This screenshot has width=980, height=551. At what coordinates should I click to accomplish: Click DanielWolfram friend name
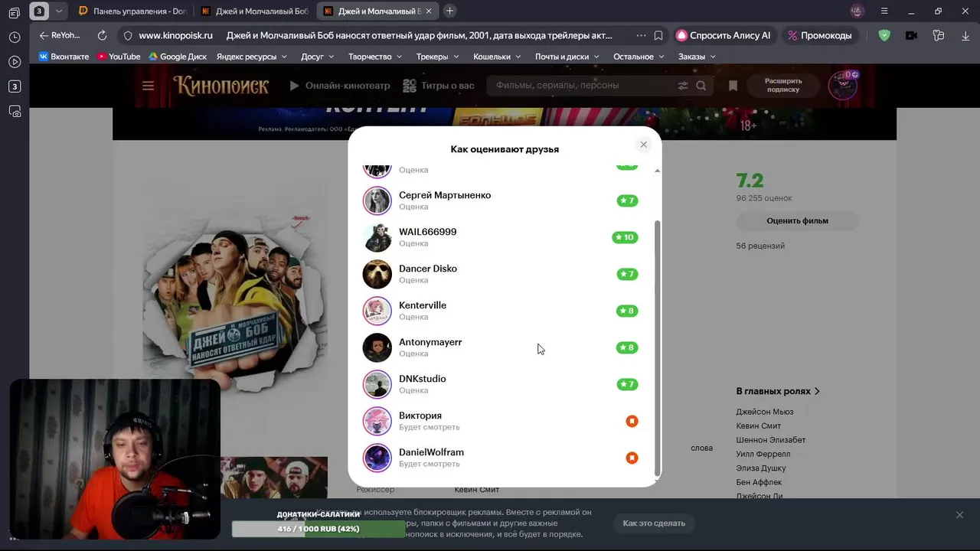pos(431,452)
